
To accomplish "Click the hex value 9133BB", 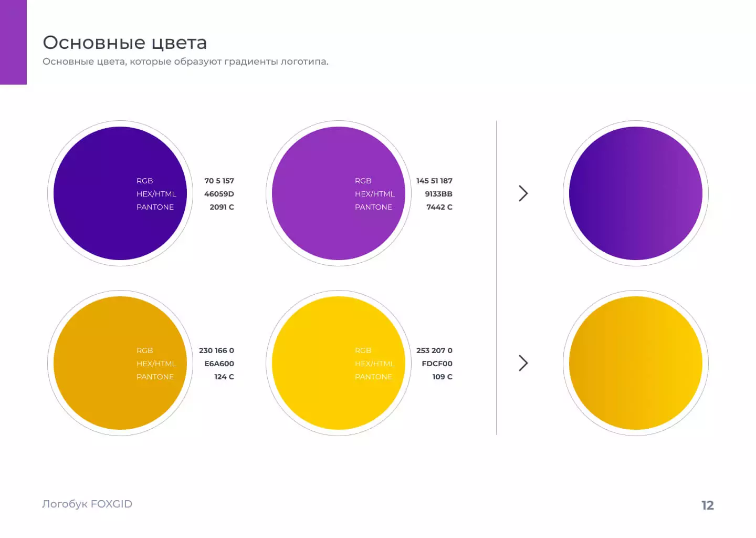I will pos(439,194).
